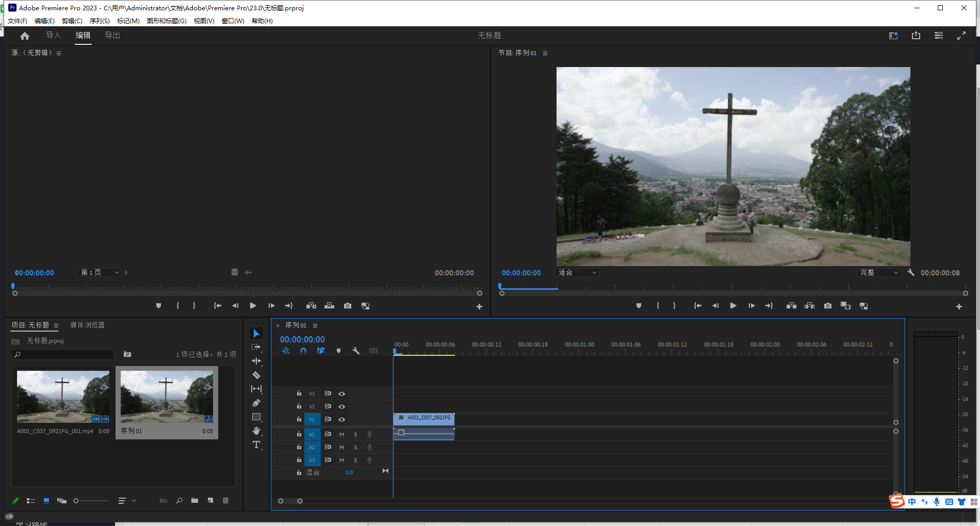The image size is (980, 526).
Task: Select the Razor tool
Action: click(x=256, y=375)
